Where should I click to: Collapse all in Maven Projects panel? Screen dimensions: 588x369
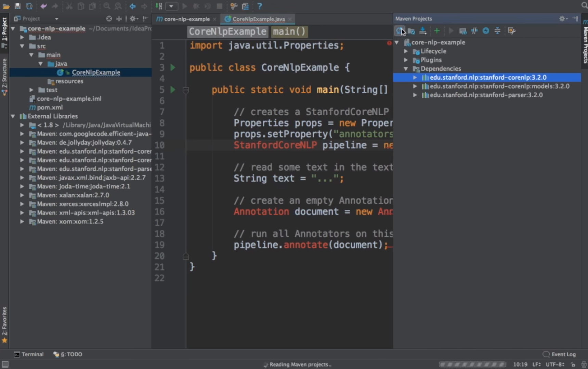coord(497,31)
